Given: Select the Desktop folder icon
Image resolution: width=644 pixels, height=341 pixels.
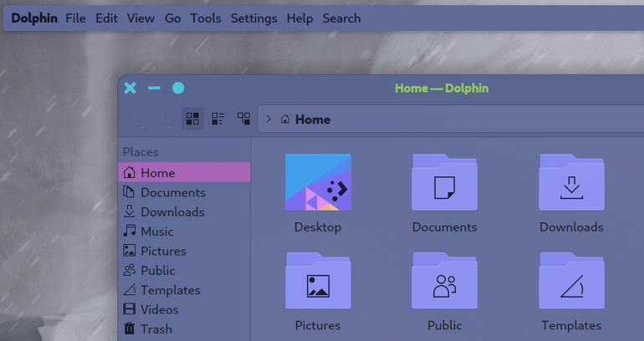Looking at the screenshot, I should point(319,182).
